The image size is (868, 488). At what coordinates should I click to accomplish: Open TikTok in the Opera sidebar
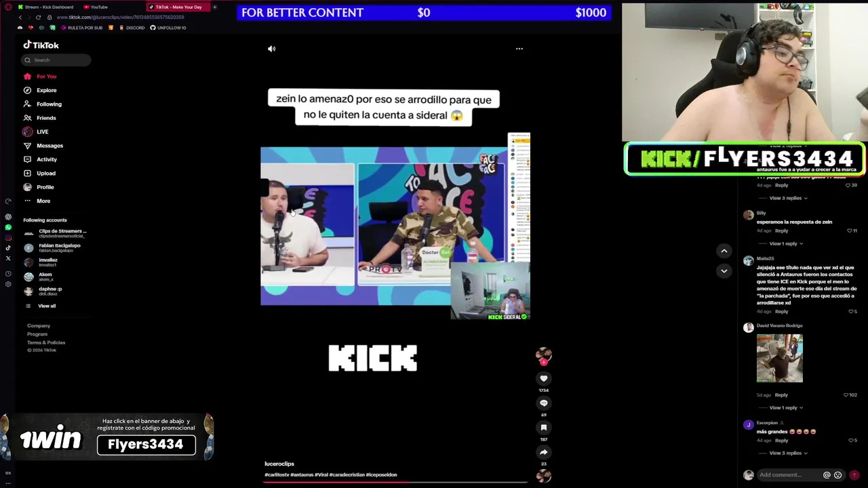pyautogui.click(x=8, y=247)
